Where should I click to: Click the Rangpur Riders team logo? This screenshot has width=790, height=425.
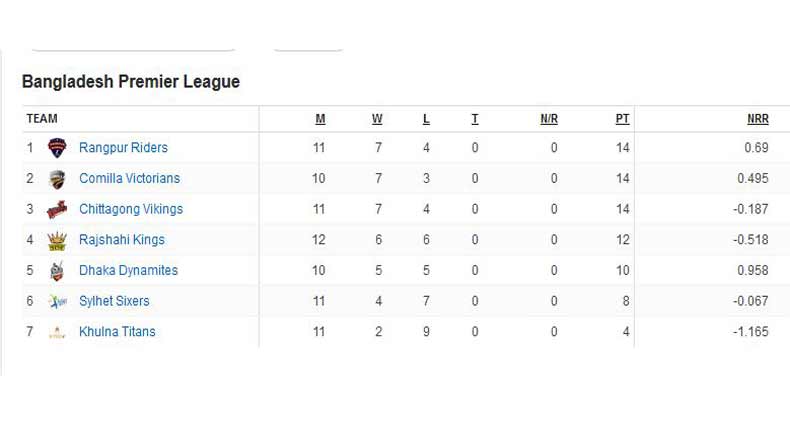coord(57,148)
